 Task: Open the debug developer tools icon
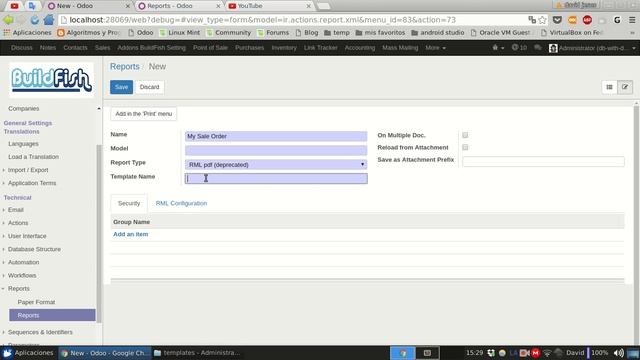[x=498, y=48]
